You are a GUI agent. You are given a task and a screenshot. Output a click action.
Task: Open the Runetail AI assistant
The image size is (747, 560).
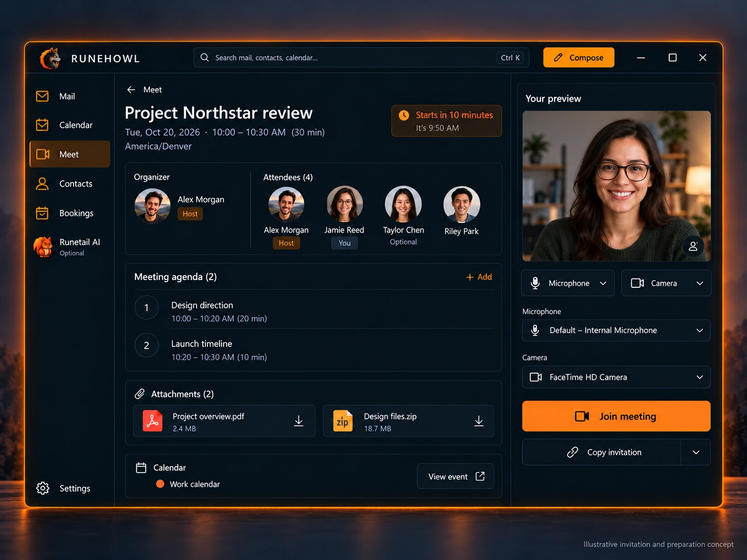(70, 247)
